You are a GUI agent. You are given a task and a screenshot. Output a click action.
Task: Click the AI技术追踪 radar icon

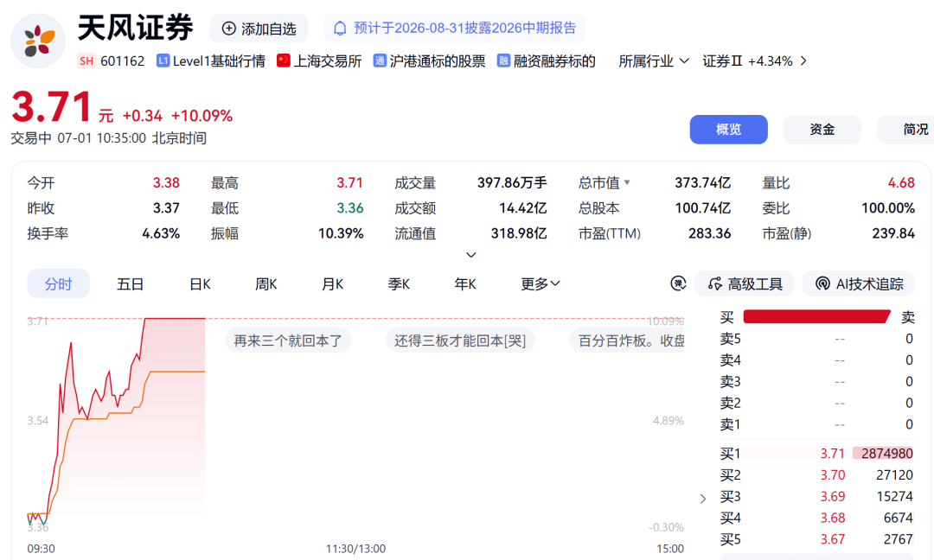[822, 283]
